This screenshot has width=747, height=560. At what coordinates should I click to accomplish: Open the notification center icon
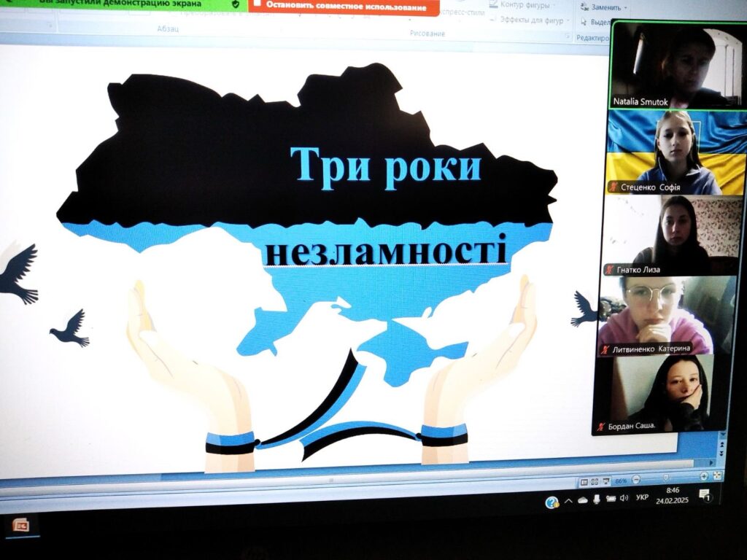click(705, 494)
